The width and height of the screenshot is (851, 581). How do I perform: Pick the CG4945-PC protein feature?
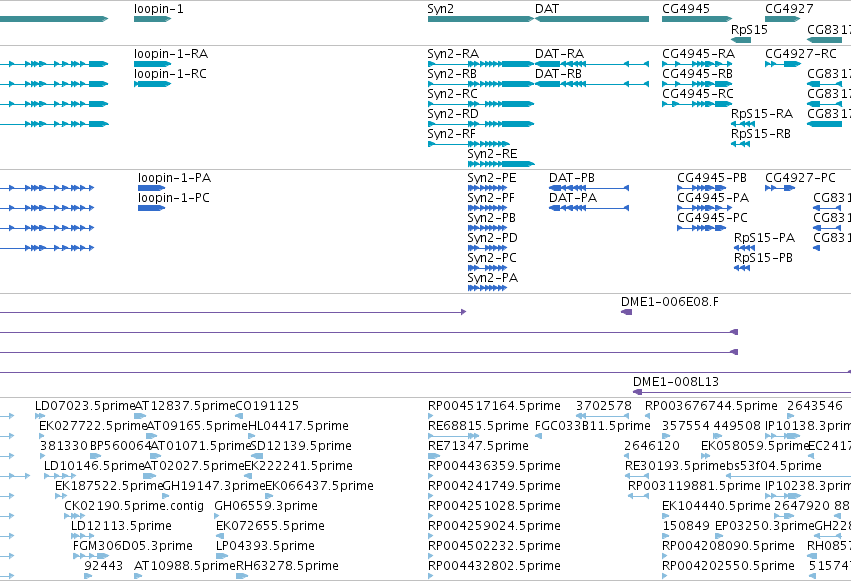point(702,228)
